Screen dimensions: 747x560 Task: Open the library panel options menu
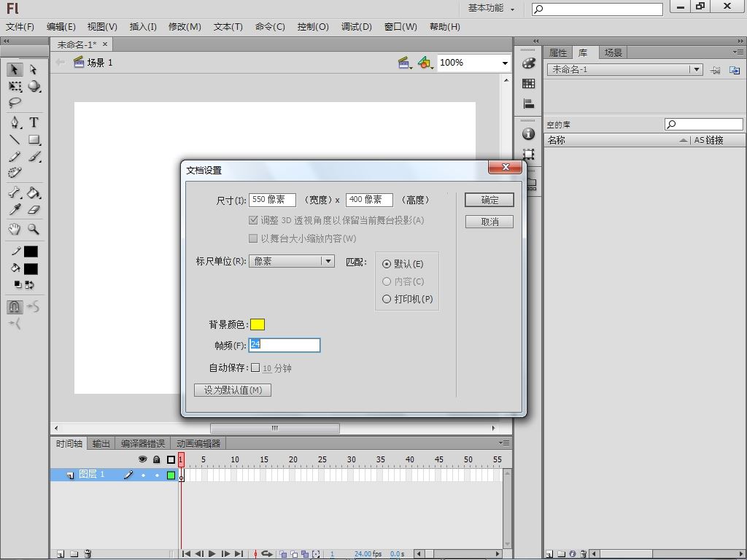pos(738,52)
